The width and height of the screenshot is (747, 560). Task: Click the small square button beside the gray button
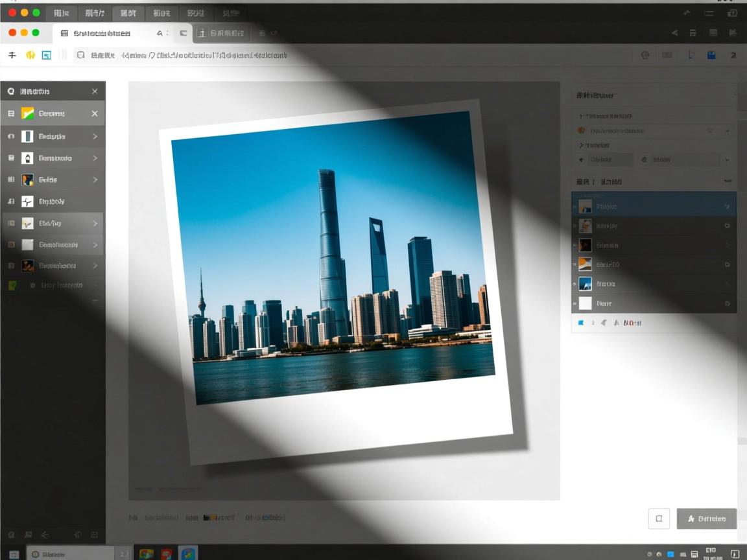click(x=659, y=519)
